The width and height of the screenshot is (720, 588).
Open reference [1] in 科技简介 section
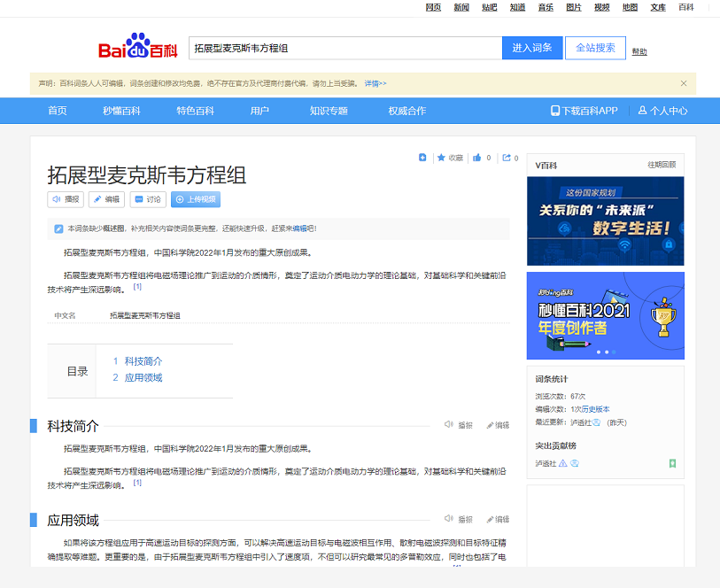tap(137, 483)
